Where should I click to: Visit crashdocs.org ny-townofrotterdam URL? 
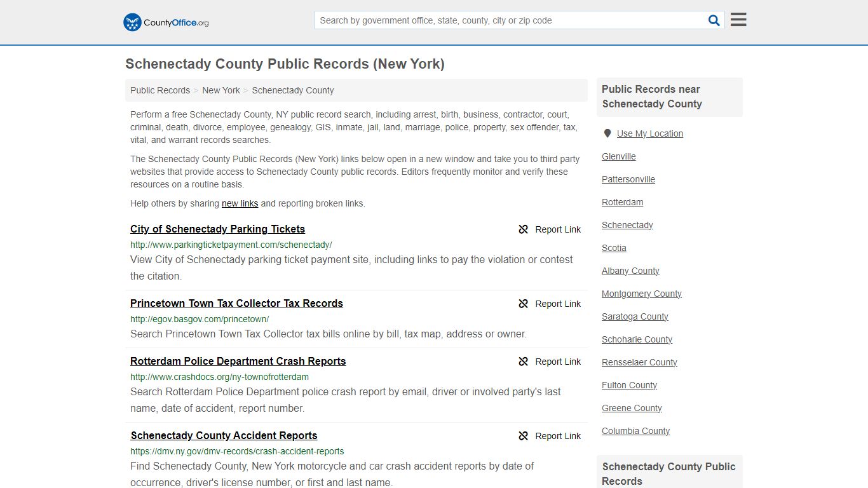pyautogui.click(x=219, y=377)
